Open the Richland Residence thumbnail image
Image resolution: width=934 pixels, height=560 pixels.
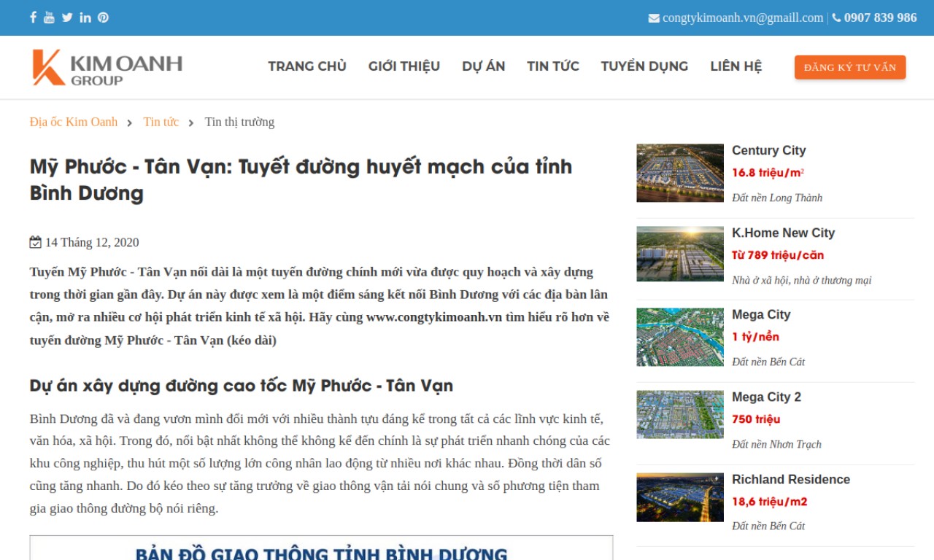680,497
